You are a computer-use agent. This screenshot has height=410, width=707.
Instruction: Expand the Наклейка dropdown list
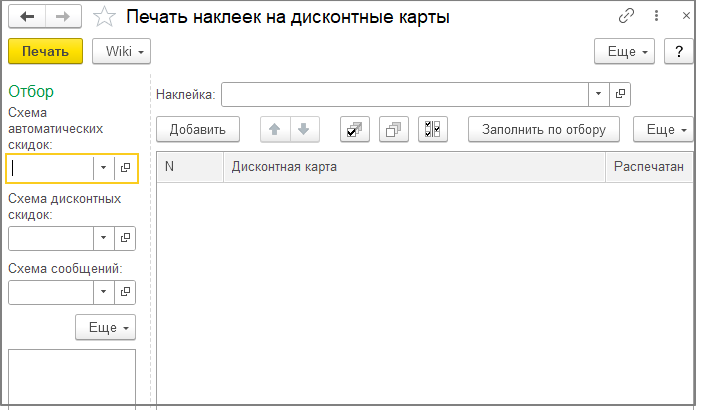click(598, 94)
